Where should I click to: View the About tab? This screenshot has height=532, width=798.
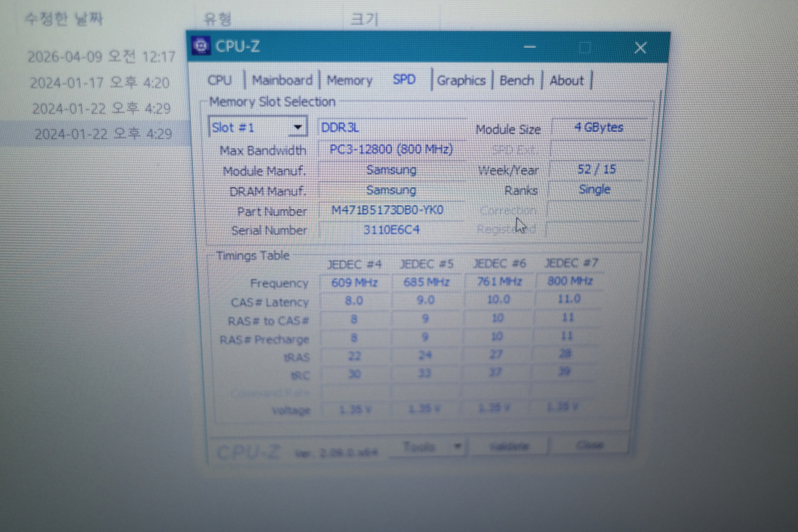pyautogui.click(x=566, y=79)
